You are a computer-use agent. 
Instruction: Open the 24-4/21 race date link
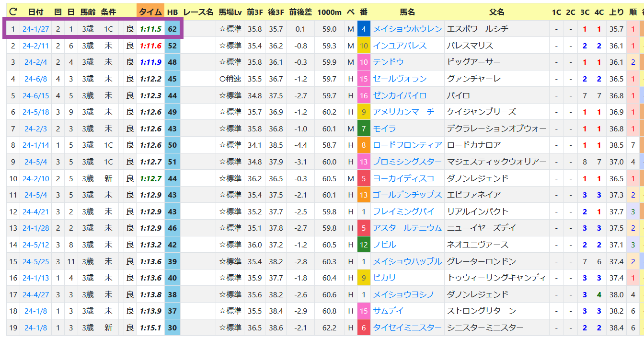coord(36,212)
